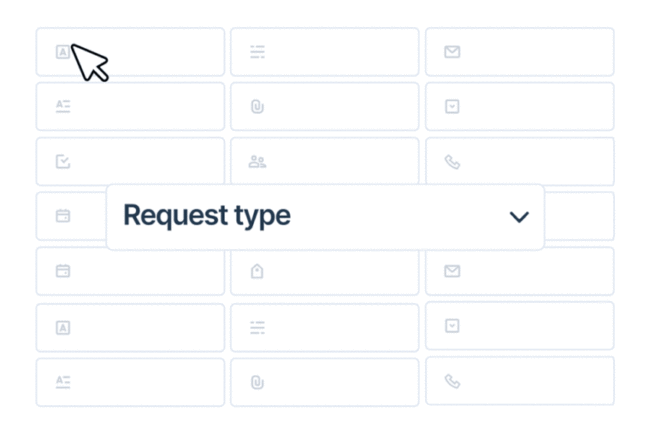Click the paperclip icon in bottom row
650x434 pixels.
[x=257, y=381]
